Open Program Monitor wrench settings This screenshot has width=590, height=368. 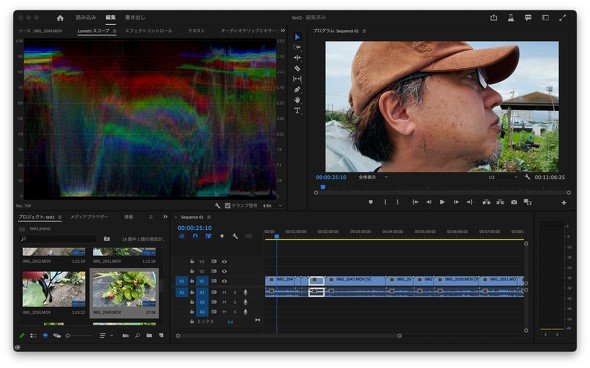(x=528, y=177)
